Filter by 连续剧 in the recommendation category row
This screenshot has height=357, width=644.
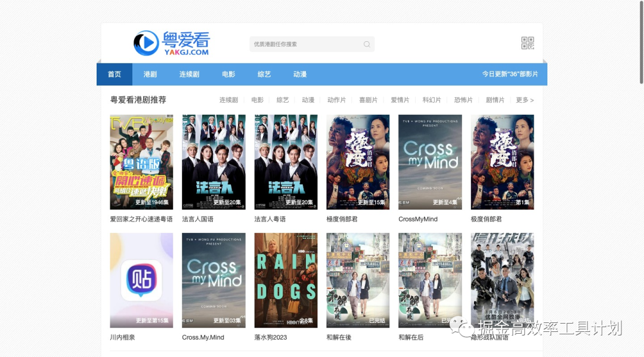[229, 100]
